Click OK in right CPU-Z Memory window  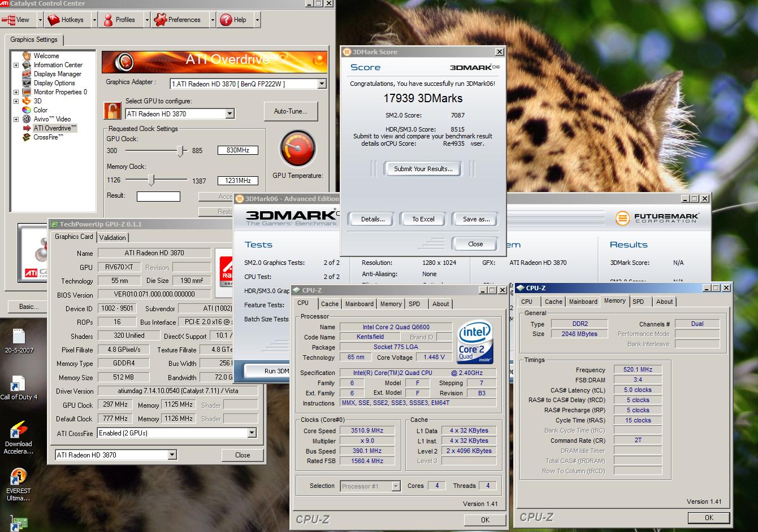tap(709, 517)
